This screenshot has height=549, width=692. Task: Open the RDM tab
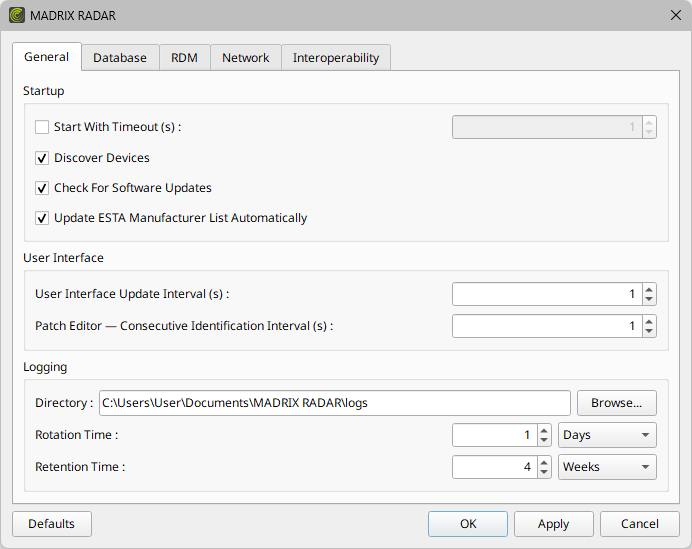click(184, 58)
